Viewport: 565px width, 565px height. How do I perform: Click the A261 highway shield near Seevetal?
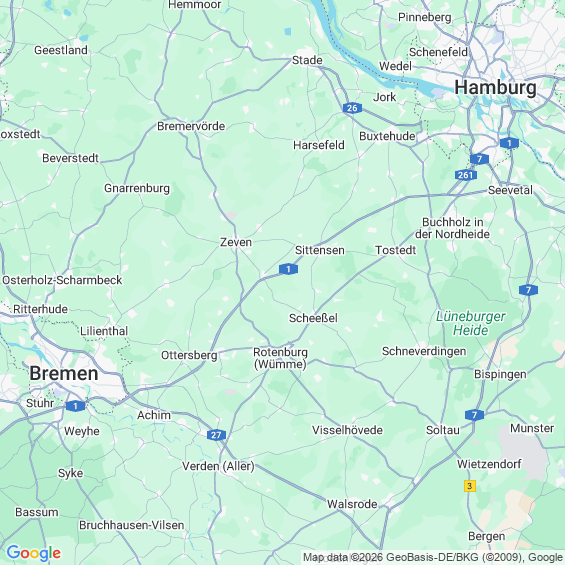(465, 175)
